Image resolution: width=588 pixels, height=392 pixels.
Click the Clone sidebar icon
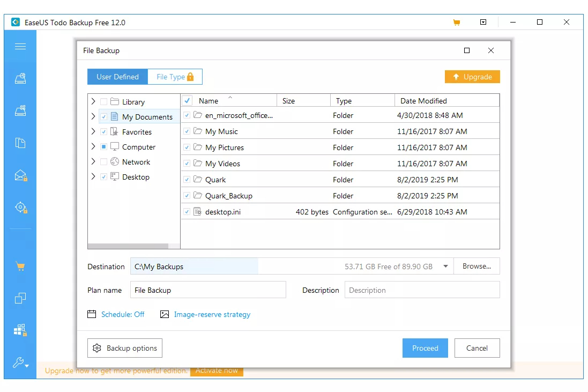20,298
